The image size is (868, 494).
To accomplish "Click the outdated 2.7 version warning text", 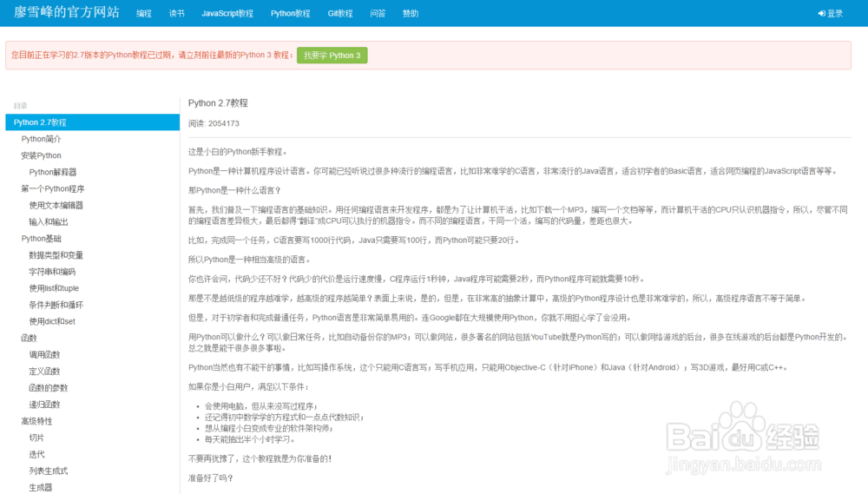I will click(152, 55).
